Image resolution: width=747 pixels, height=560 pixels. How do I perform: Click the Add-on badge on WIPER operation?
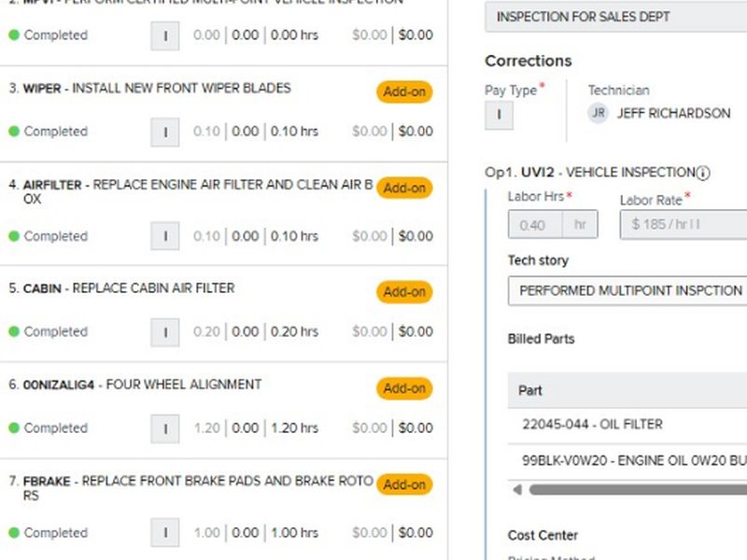coord(404,91)
